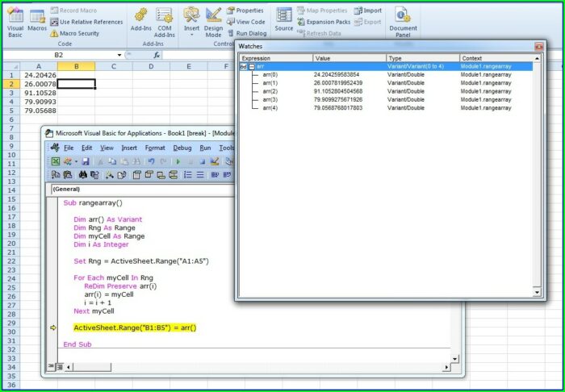Select column A header
The width and height of the screenshot is (565, 392).
[x=39, y=66]
